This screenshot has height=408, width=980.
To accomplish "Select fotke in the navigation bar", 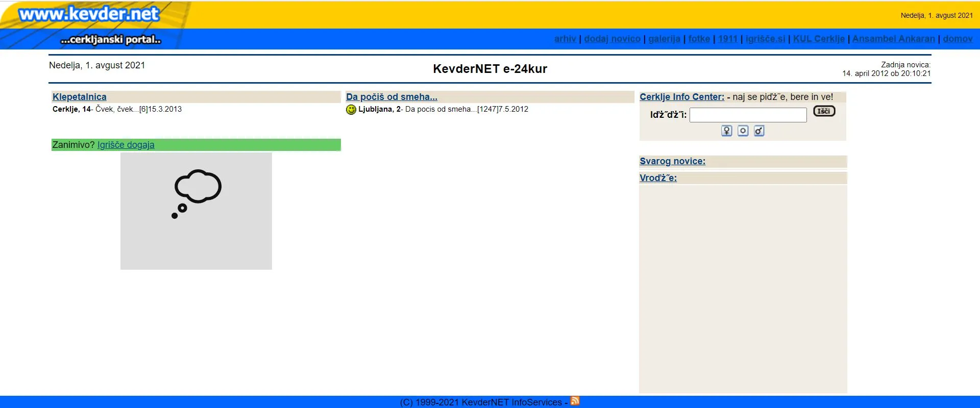I will pyautogui.click(x=699, y=39).
